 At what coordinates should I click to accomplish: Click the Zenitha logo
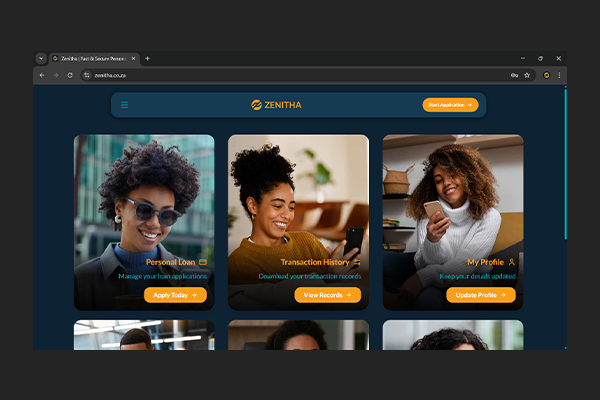pos(276,105)
